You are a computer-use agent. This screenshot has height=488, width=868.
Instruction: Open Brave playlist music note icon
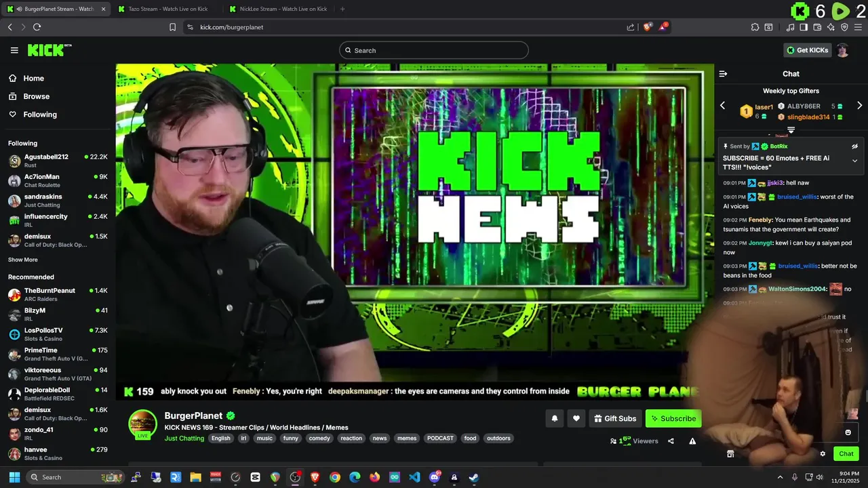(790, 27)
